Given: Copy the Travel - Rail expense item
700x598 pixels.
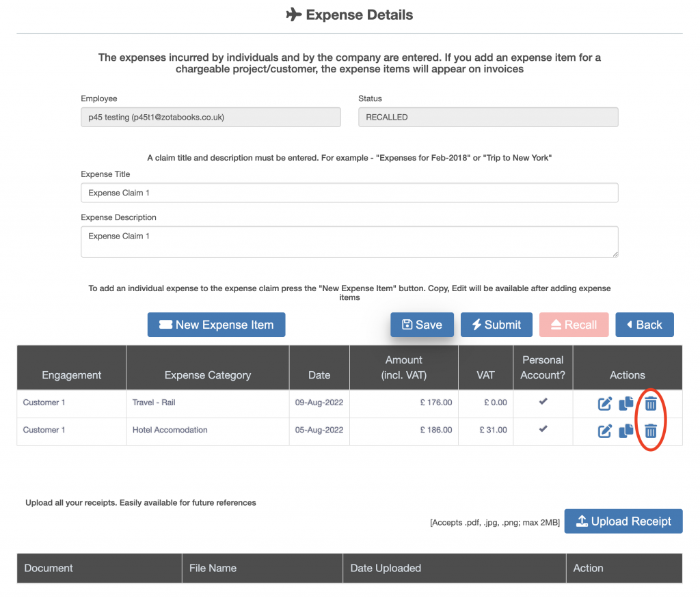Looking at the screenshot, I should click(626, 404).
